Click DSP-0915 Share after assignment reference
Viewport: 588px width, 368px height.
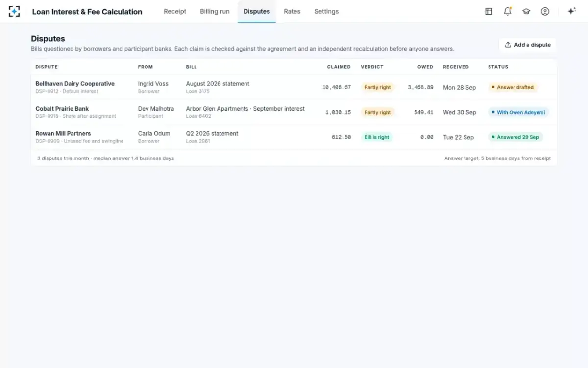pos(75,116)
